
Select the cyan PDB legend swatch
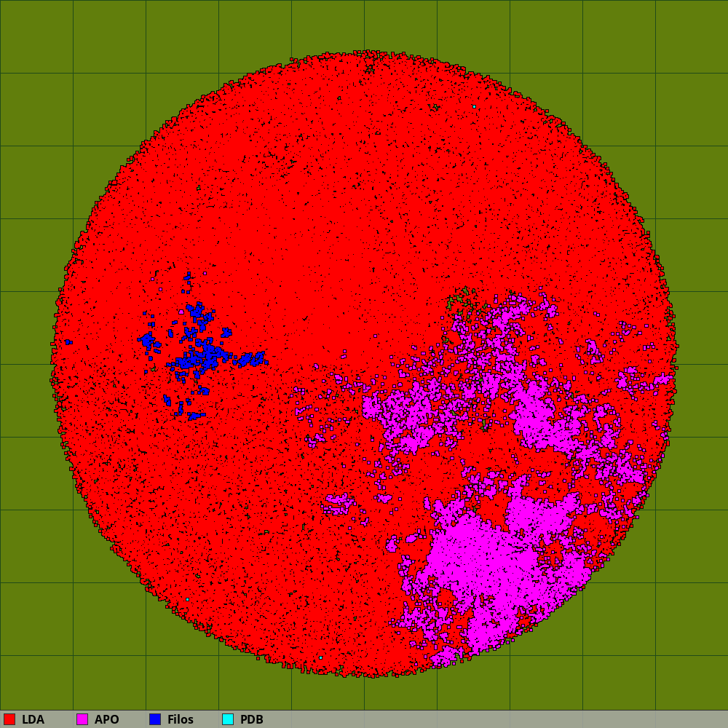coord(228,719)
